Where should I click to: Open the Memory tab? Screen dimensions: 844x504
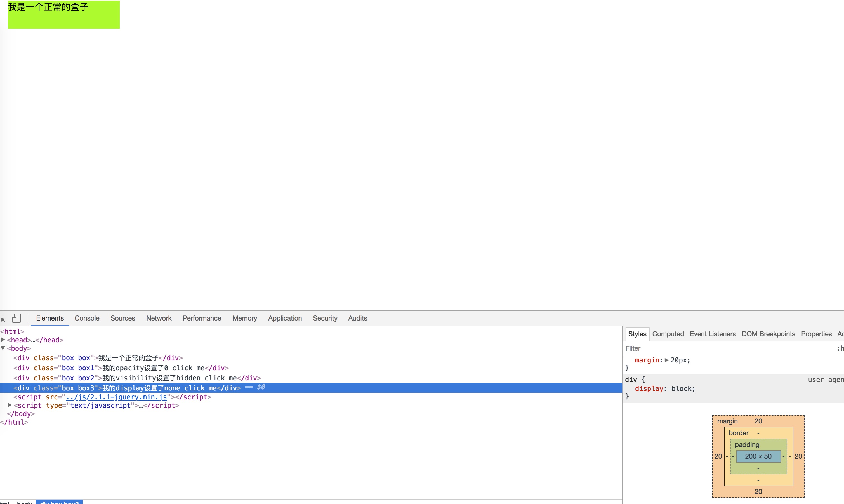click(244, 318)
